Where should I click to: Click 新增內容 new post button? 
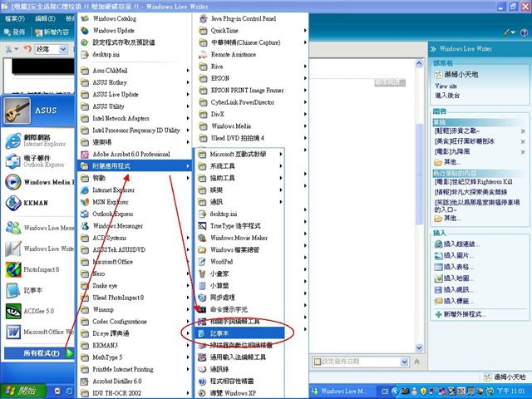click(x=52, y=32)
